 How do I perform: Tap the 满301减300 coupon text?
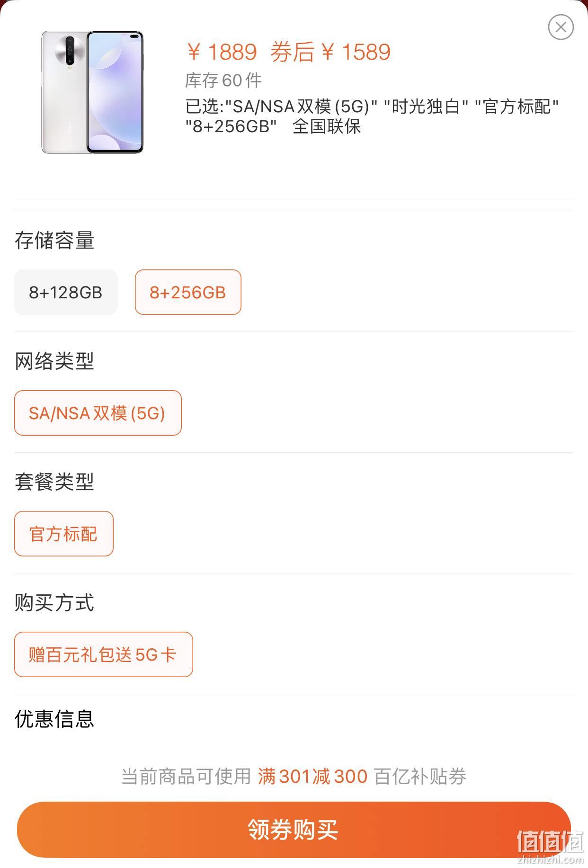click(312, 776)
